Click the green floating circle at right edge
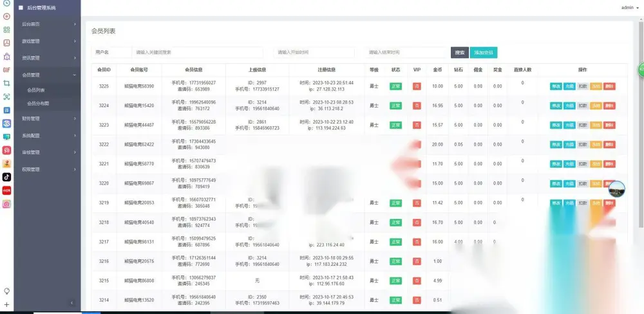Screen dimensions: 644x314 [641, 69]
